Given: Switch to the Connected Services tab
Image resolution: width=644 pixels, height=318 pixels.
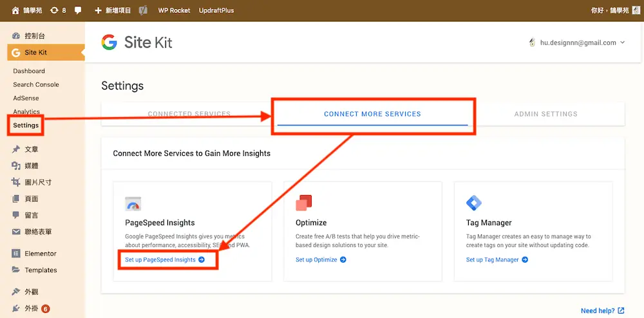Looking at the screenshot, I should (189, 114).
